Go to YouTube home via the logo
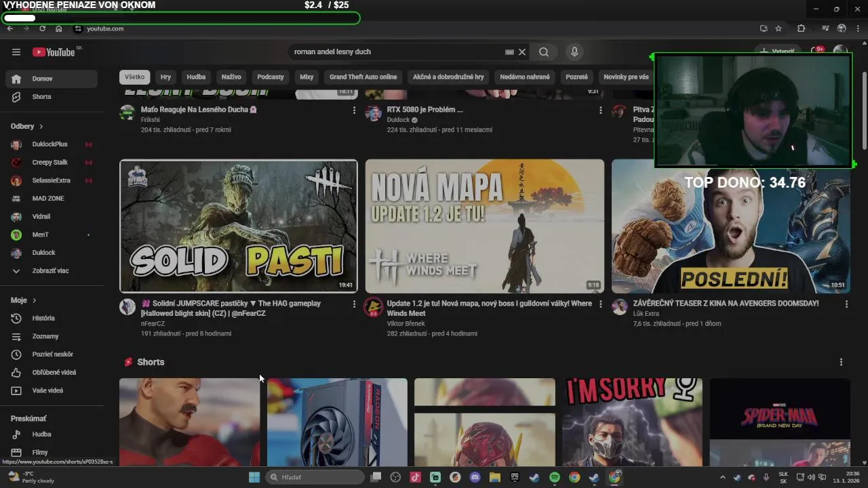The width and height of the screenshot is (868, 488). click(x=54, y=52)
